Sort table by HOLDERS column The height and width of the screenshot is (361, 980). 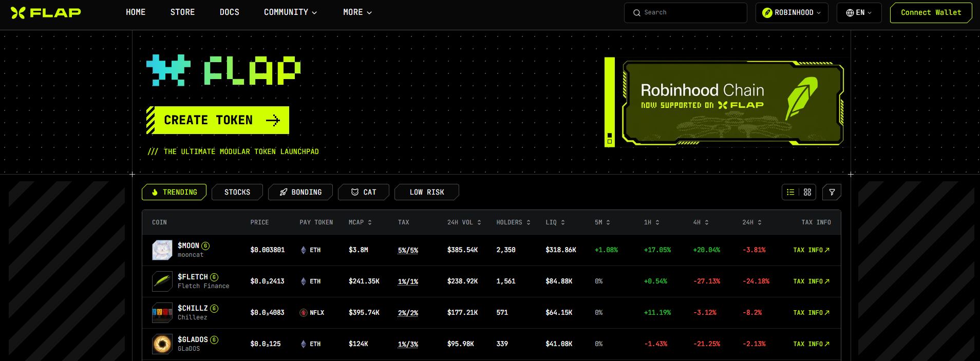514,222
